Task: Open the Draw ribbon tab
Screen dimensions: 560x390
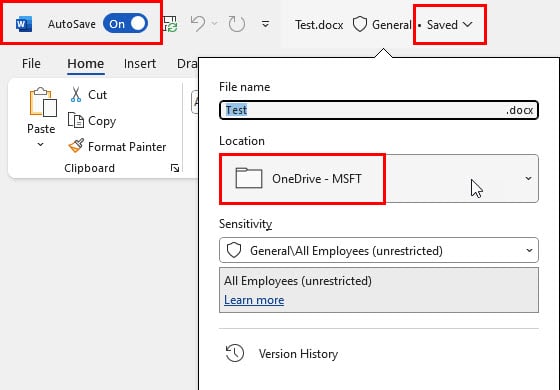Action: pyautogui.click(x=187, y=64)
